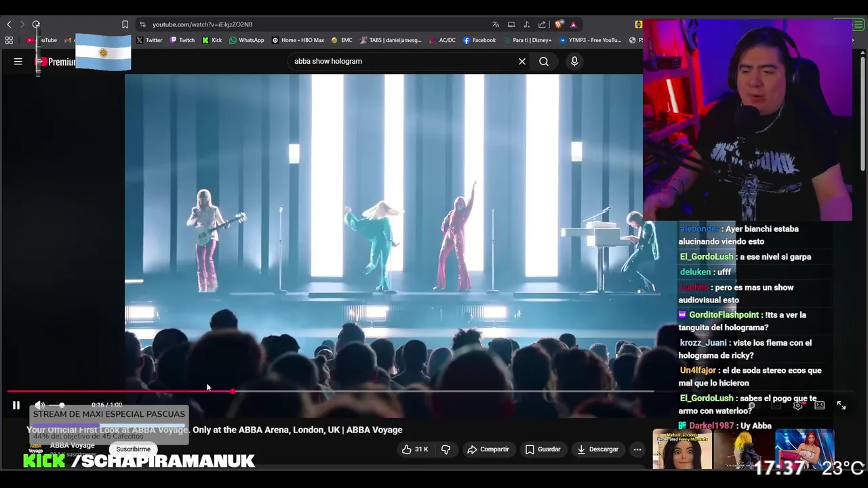The width and height of the screenshot is (868, 488).
Task: Open the Michael Jackson recommended video thumbnail
Action: tap(682, 449)
